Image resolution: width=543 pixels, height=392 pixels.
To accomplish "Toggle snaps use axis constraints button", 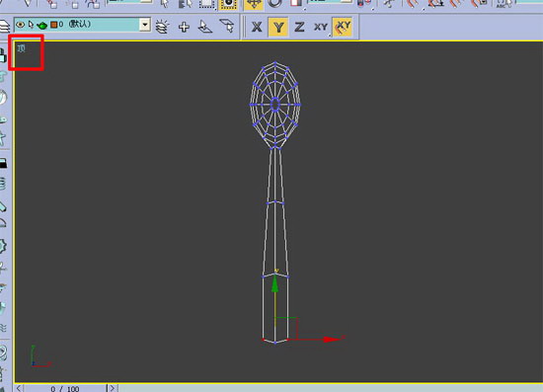I will (343, 27).
